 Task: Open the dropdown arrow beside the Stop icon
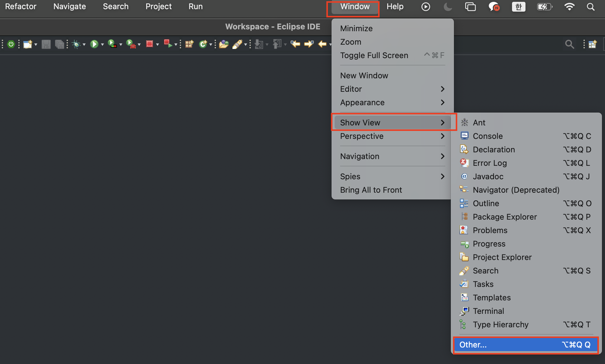[x=158, y=45]
